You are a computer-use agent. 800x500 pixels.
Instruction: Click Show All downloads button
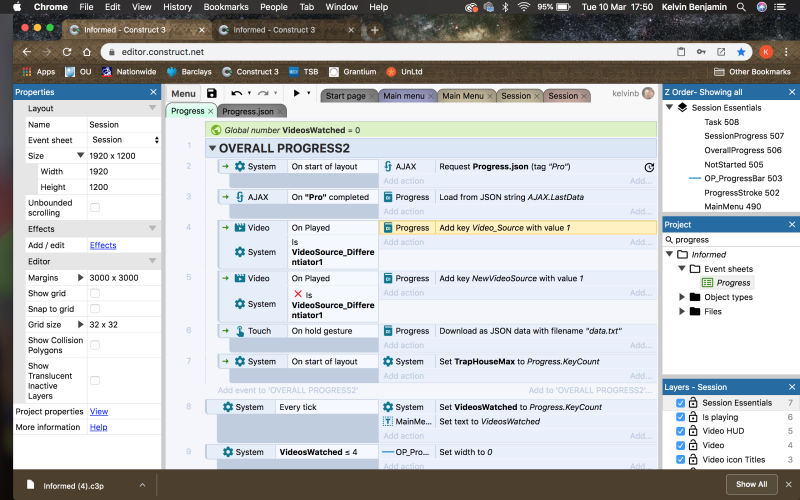coord(751,484)
